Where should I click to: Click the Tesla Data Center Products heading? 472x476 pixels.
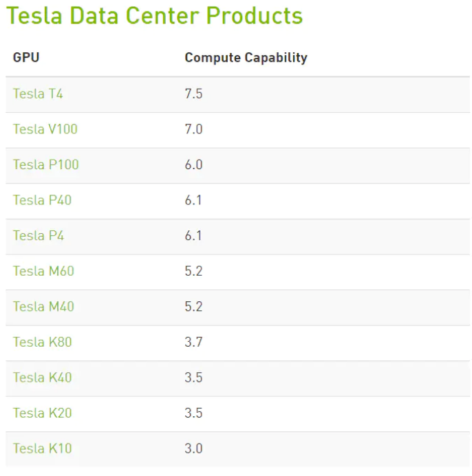pyautogui.click(x=155, y=16)
